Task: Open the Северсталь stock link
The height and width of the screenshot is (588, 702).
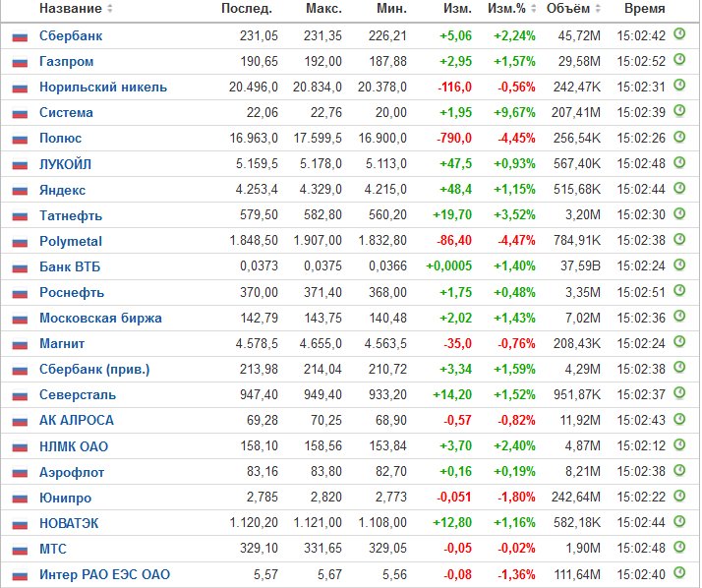Action: [78, 395]
